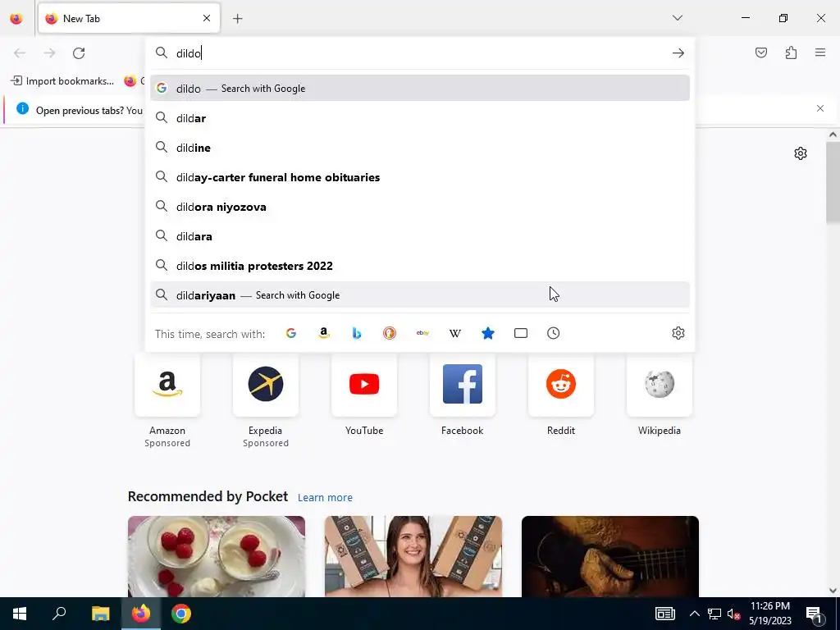This screenshot has width=840, height=630.
Task: Click the Firefox View icon left of tabs
Action: (16, 18)
